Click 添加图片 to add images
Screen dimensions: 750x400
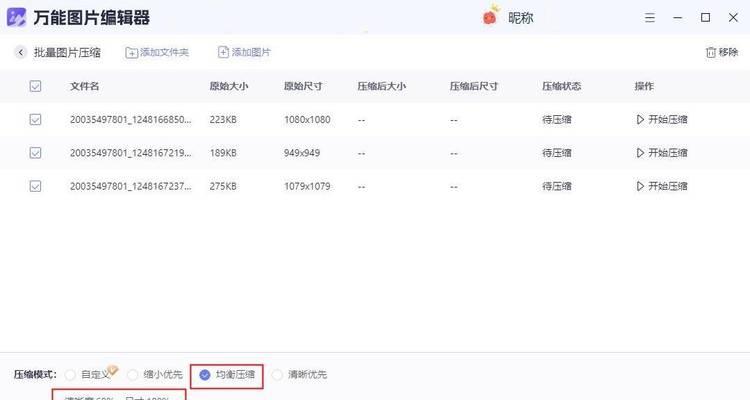[244, 52]
